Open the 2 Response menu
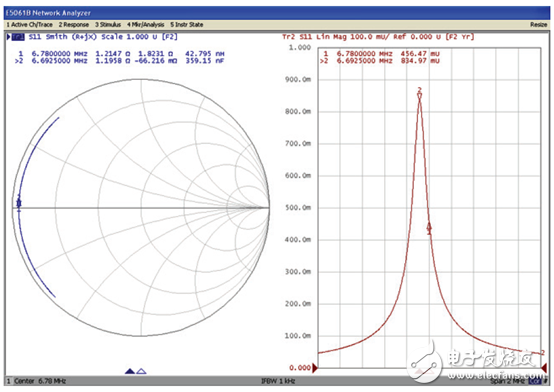The height and width of the screenshot is (392, 554). pos(74,24)
